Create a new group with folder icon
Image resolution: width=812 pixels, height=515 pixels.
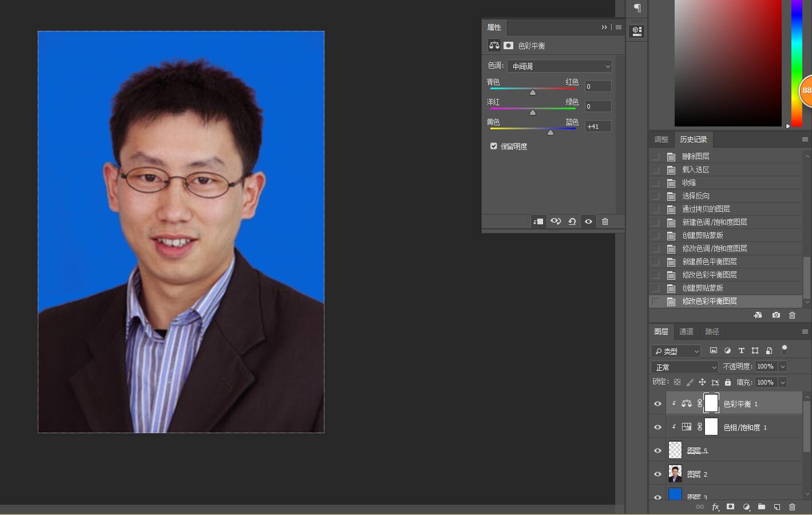762,506
